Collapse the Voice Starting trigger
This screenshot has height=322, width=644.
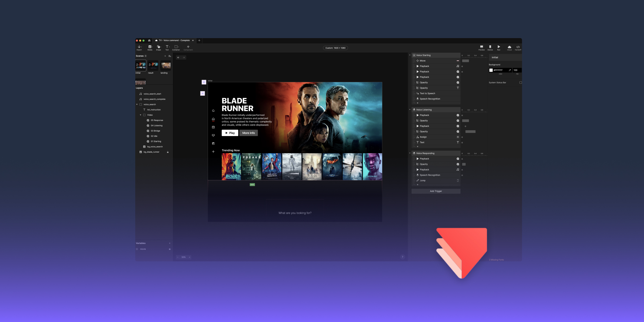coord(410,55)
